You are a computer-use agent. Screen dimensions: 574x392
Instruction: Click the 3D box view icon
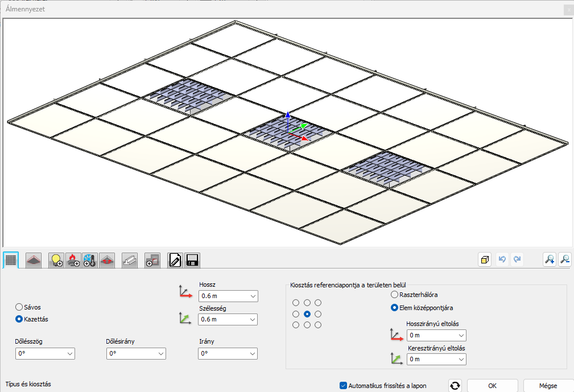coord(485,259)
